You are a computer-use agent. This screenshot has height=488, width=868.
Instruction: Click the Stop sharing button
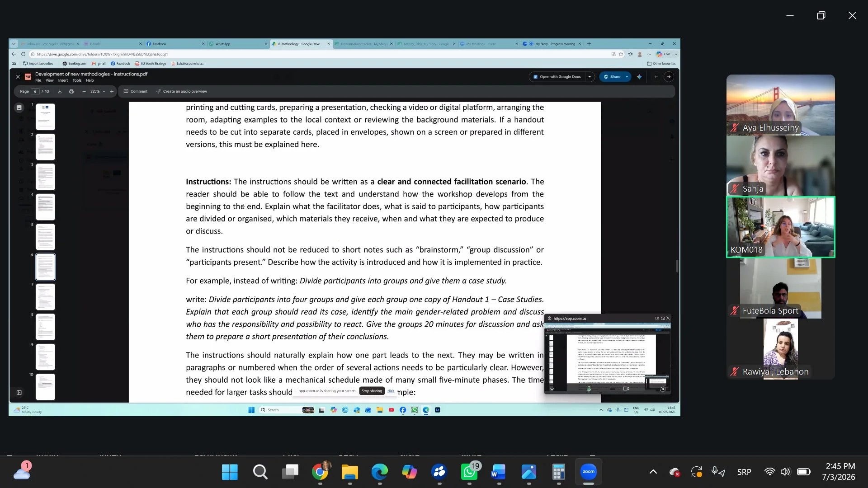pos(372,391)
